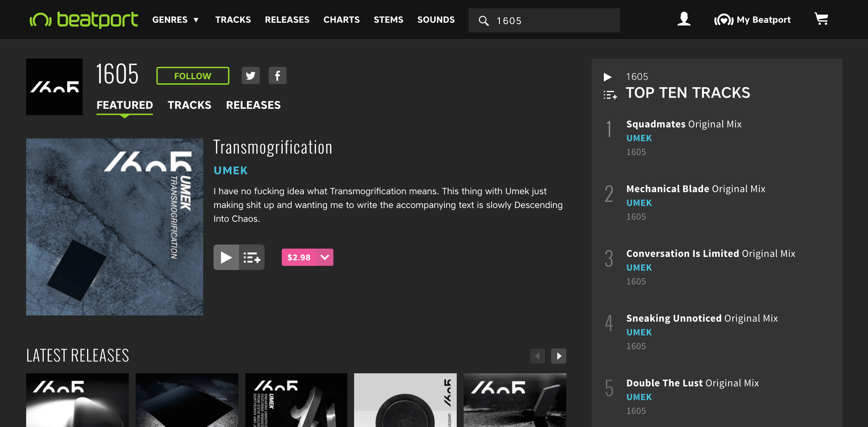
Task: Add Transmogrification to the queue
Action: click(252, 257)
